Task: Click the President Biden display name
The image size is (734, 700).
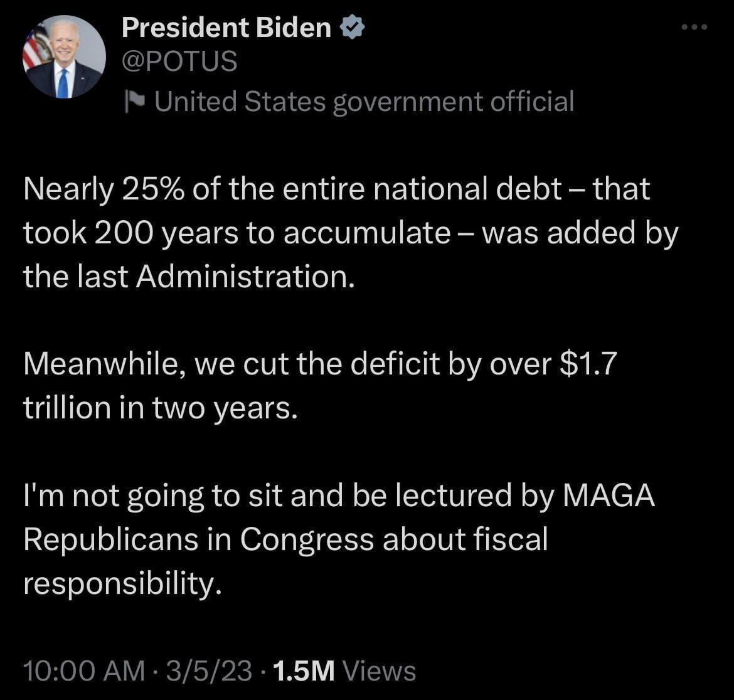Action: click(226, 26)
